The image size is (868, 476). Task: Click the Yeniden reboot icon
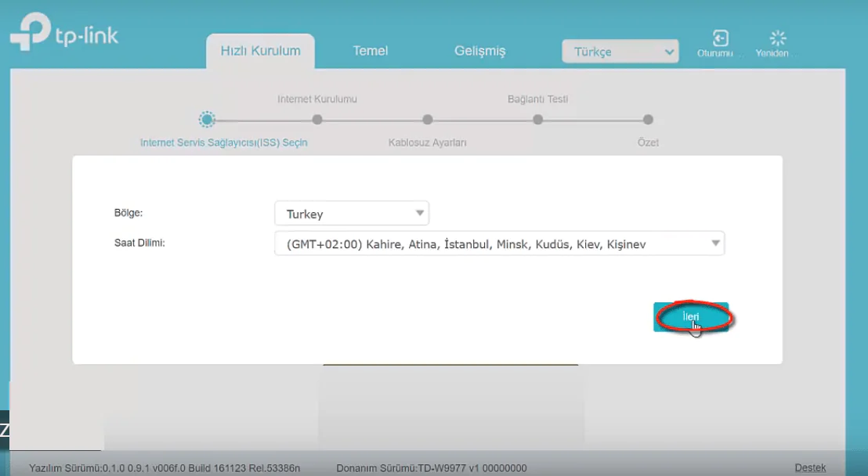pyautogui.click(x=777, y=39)
